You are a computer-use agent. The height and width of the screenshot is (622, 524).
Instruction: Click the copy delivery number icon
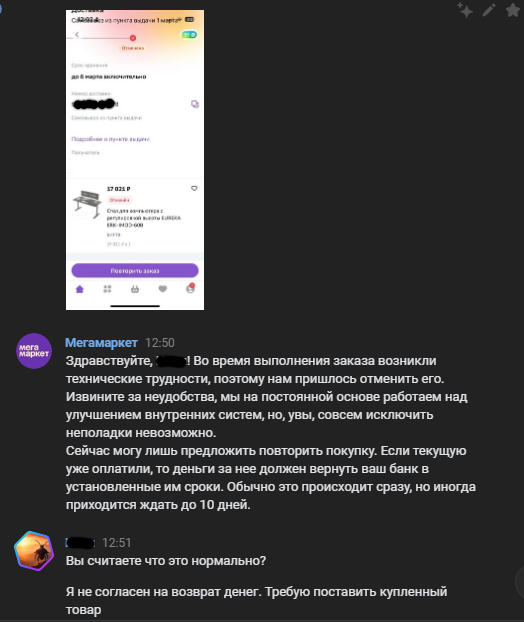[x=195, y=104]
